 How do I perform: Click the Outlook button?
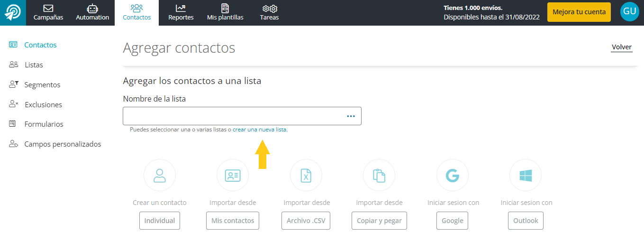(526, 221)
